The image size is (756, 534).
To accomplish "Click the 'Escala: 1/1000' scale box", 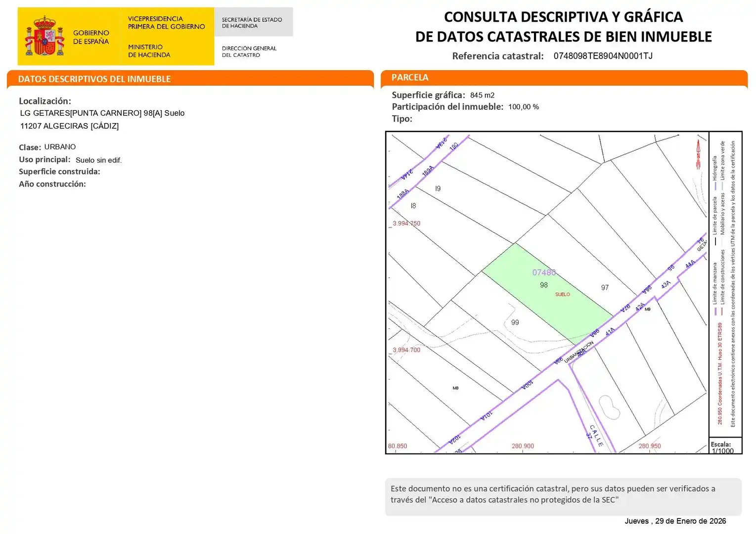I will pos(725,445).
